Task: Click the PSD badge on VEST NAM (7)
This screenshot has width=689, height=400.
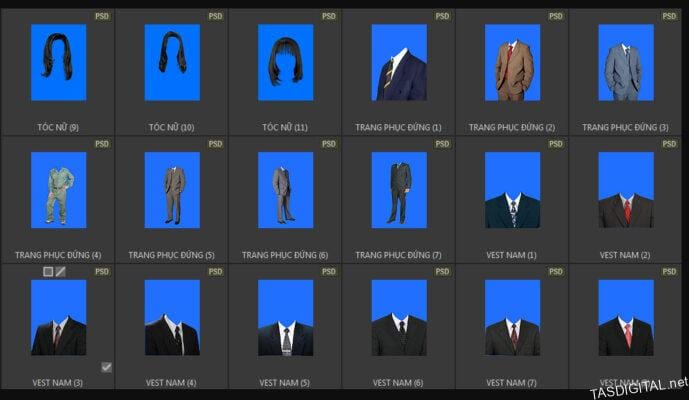Action: tap(555, 272)
